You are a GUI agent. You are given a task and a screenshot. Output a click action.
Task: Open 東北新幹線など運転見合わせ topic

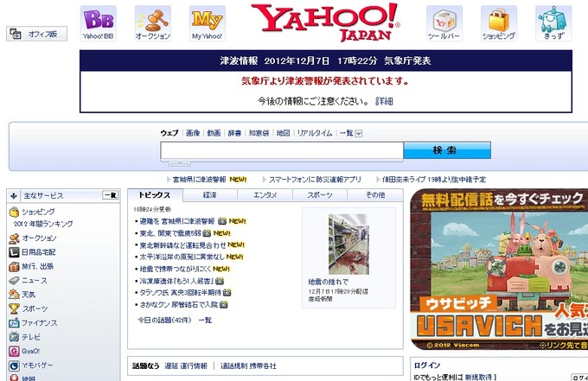click(x=182, y=245)
